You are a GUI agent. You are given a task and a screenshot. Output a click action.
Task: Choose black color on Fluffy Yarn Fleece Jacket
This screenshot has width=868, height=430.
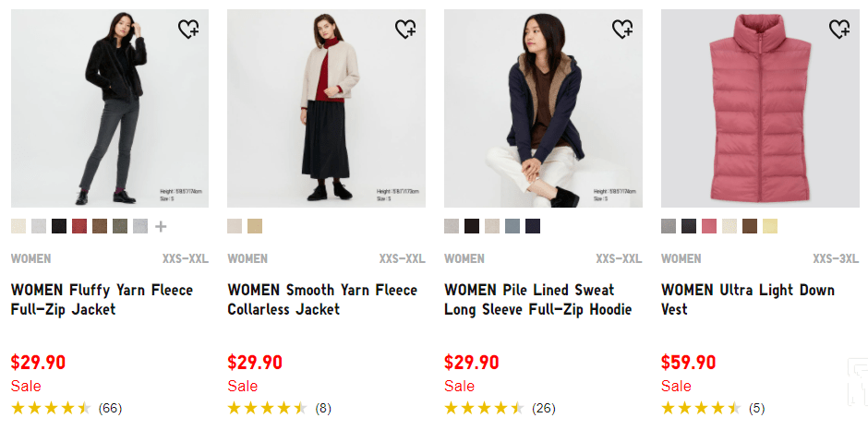(59, 226)
